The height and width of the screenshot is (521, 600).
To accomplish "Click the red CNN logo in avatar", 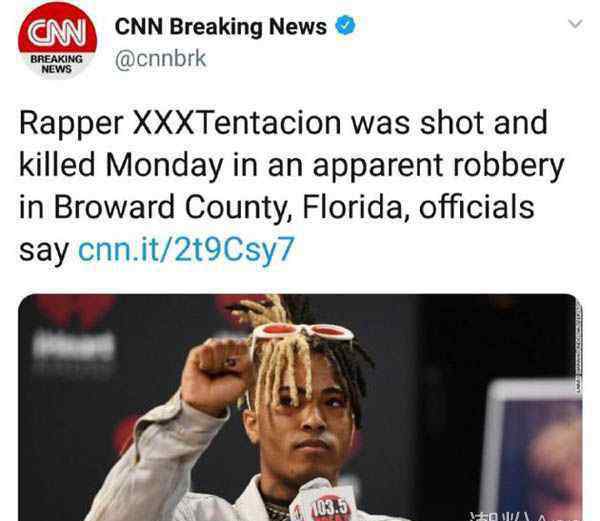I will [x=57, y=33].
